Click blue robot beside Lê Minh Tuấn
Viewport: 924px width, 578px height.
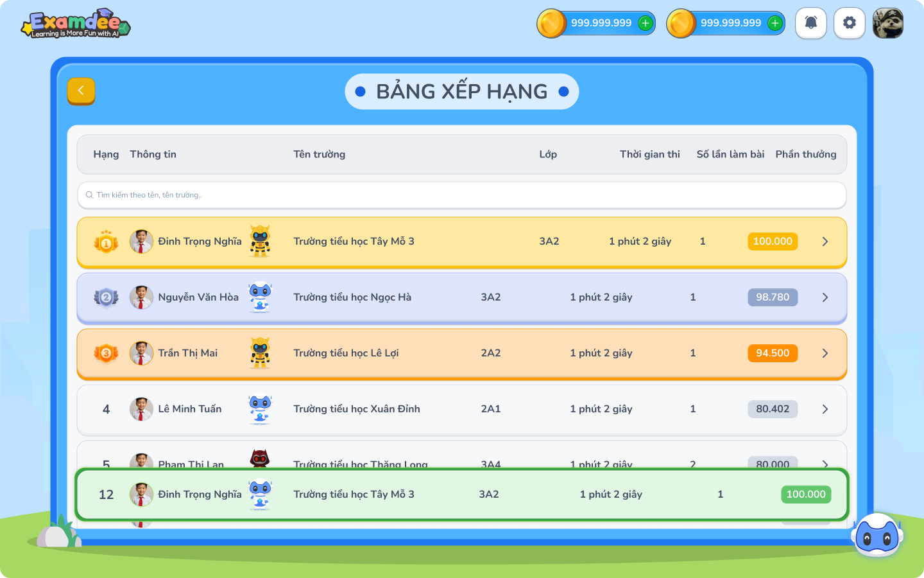(x=260, y=409)
